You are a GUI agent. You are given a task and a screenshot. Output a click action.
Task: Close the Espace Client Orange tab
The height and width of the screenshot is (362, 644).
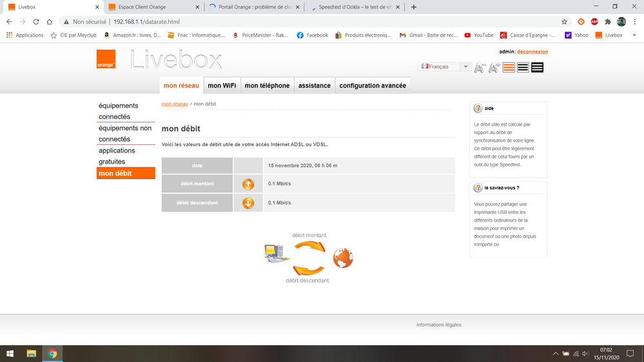(x=197, y=7)
